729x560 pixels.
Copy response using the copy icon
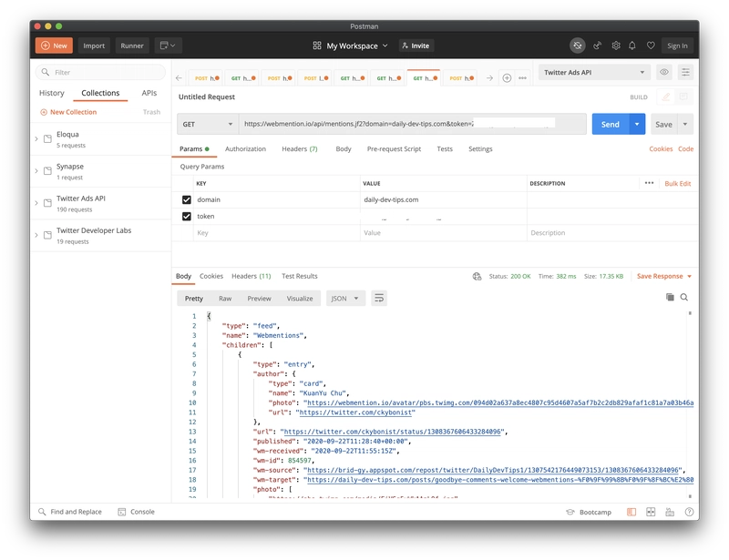(670, 297)
